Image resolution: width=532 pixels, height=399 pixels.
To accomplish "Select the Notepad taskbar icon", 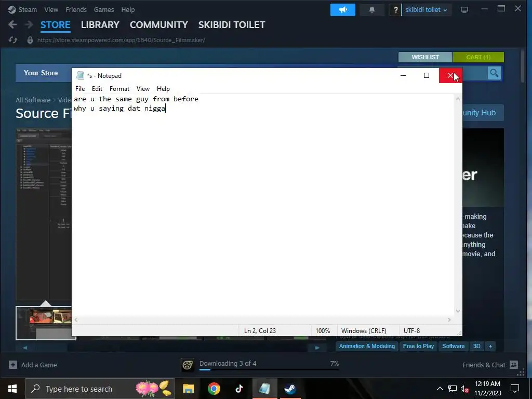I will tap(264, 389).
